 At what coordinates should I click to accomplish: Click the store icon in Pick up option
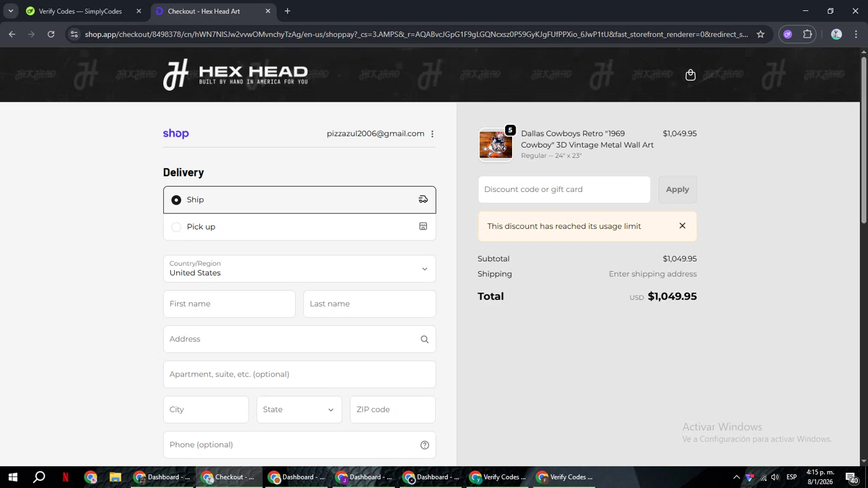[x=423, y=227]
